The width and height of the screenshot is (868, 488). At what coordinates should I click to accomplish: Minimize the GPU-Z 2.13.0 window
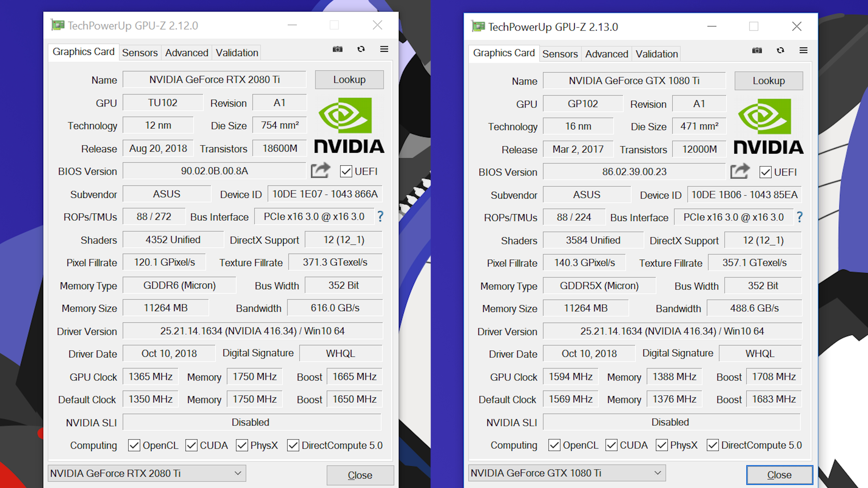(712, 26)
